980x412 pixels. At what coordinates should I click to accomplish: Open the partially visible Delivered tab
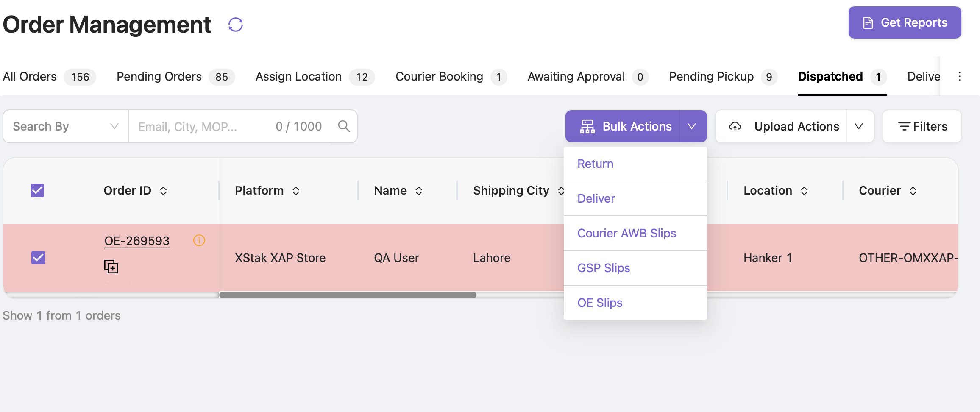click(x=924, y=77)
